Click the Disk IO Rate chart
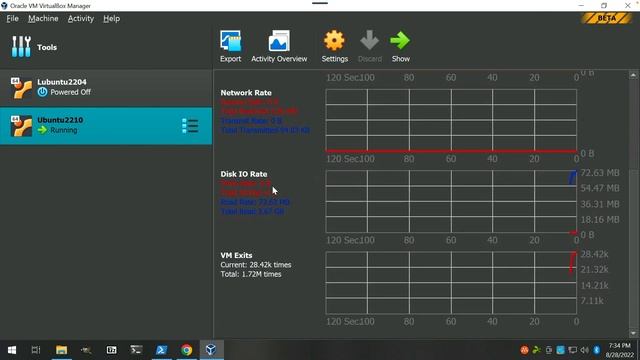Screen dimensions: 640x360 451,201
